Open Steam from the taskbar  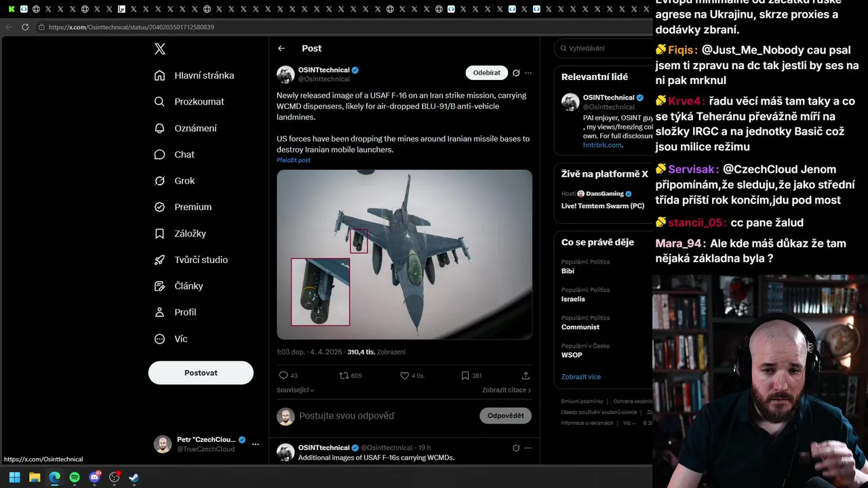(x=134, y=477)
